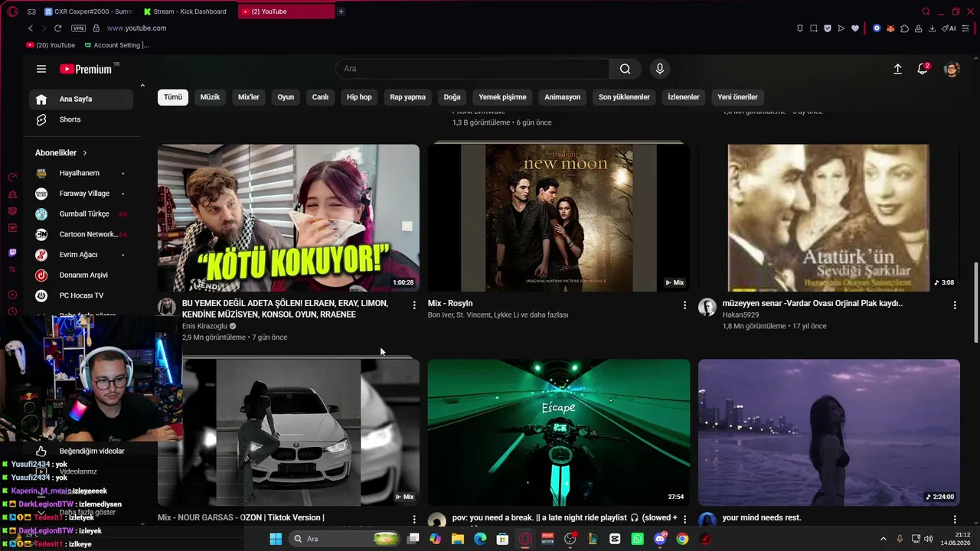Switch to the Stream - Kick Dashboard tab
The image size is (980, 551).
click(x=186, y=11)
